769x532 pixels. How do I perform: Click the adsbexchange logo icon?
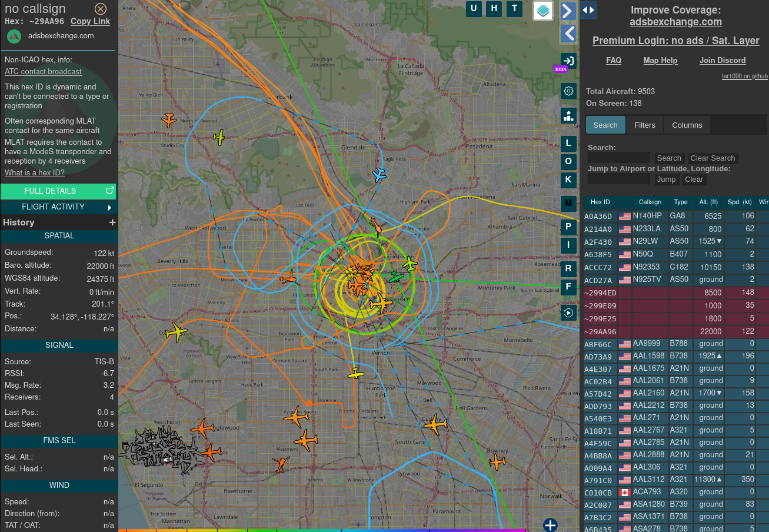pyautogui.click(x=14, y=36)
